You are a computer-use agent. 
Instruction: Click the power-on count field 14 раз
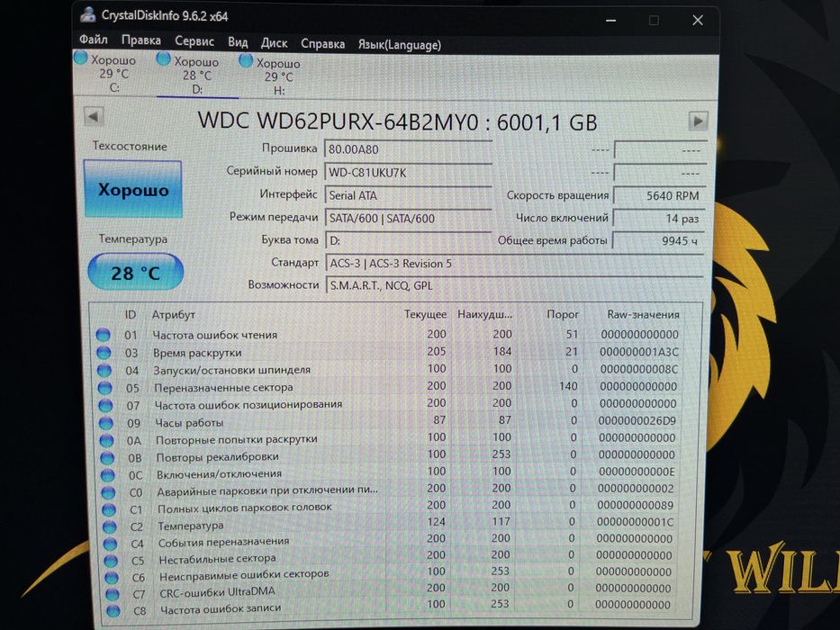(x=659, y=218)
